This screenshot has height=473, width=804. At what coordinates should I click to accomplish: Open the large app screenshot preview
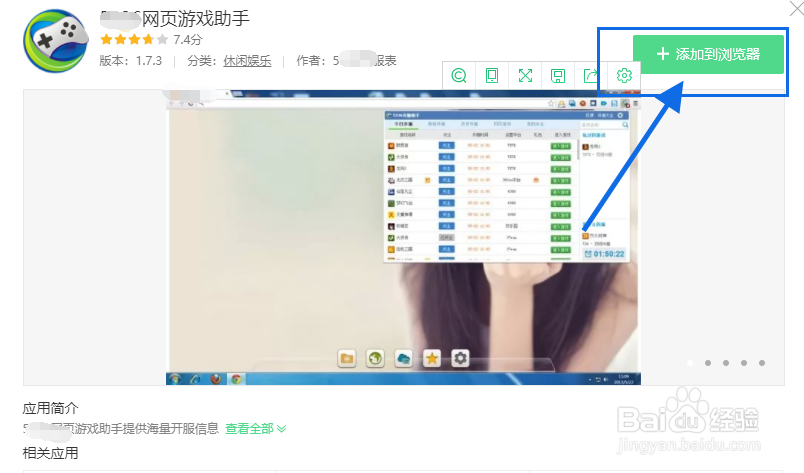pos(403,238)
